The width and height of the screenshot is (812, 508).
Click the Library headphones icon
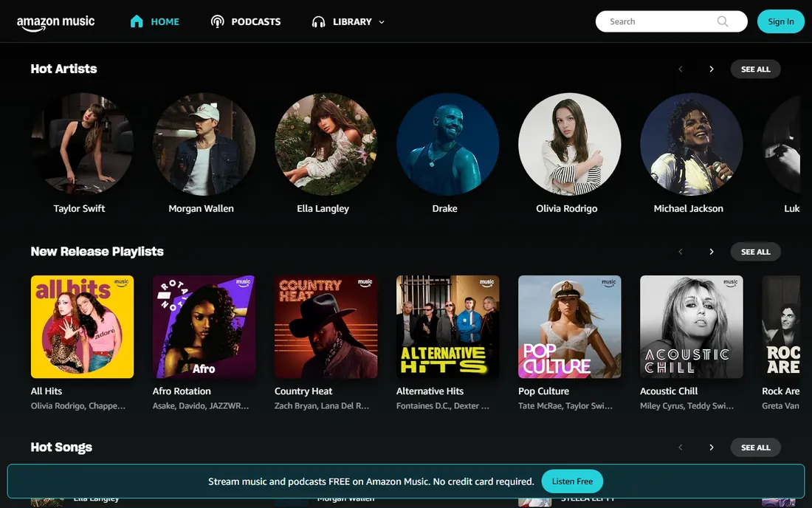(318, 21)
